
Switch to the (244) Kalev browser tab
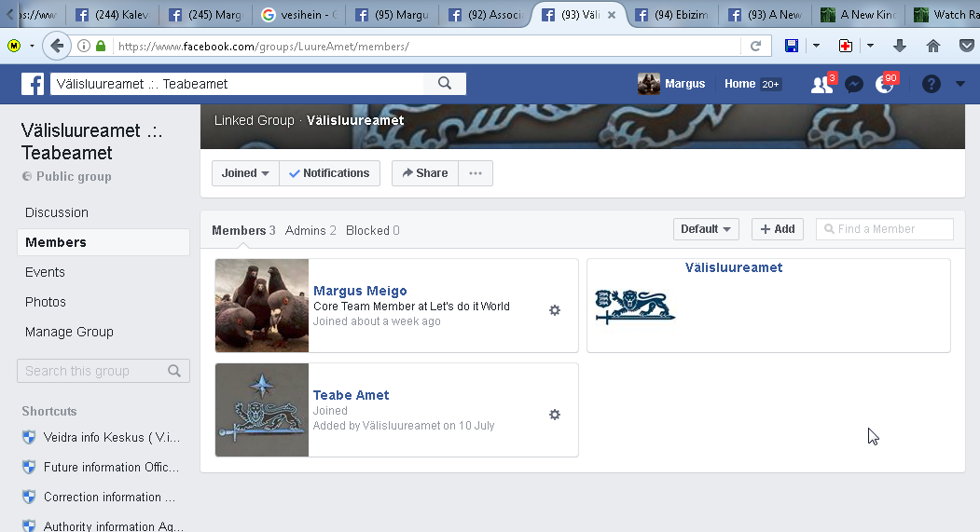112,14
